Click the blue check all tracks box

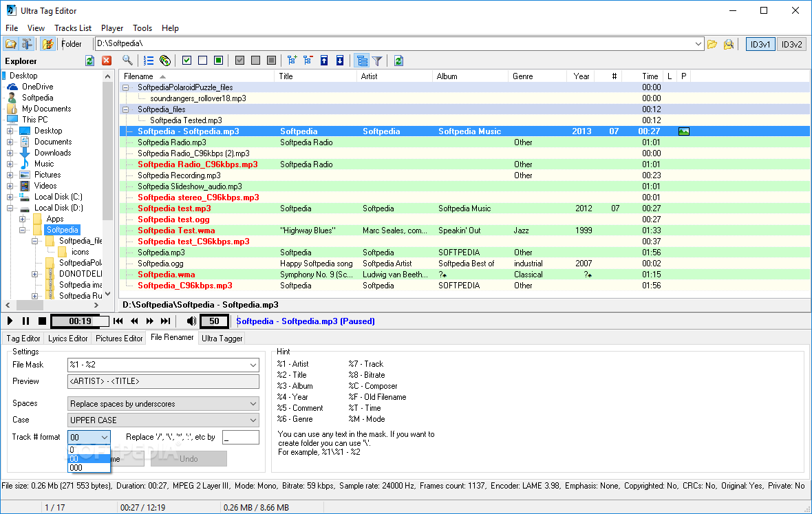tap(187, 61)
